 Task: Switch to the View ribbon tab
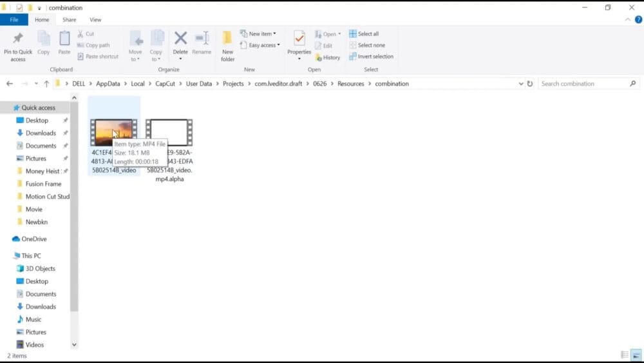click(x=95, y=20)
